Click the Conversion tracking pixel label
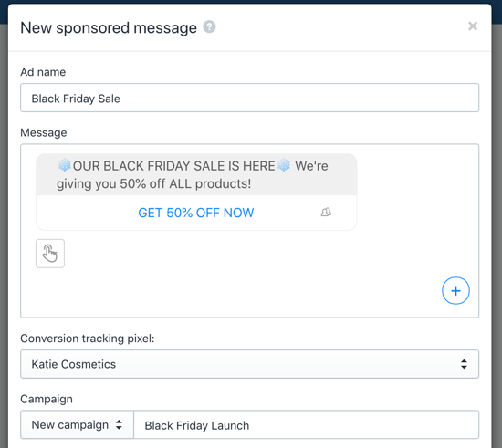The image size is (502, 448). coord(87,339)
